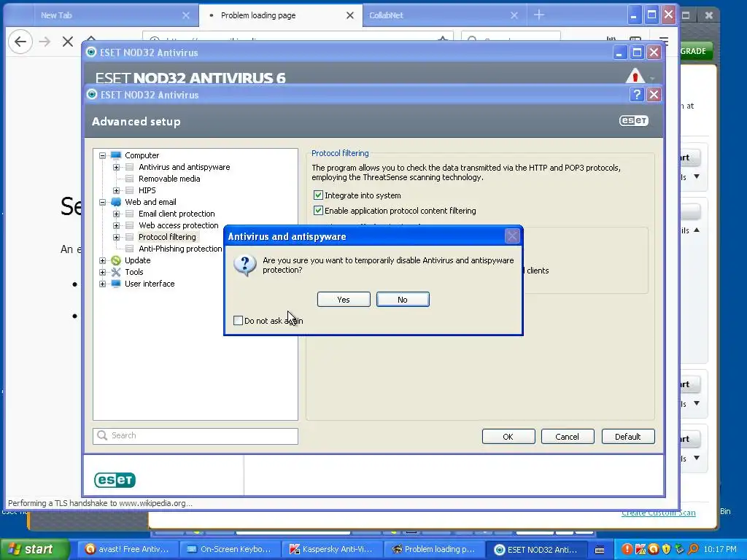This screenshot has width=747, height=560.
Task: Click the HIPS page icon
Action: 129,190
